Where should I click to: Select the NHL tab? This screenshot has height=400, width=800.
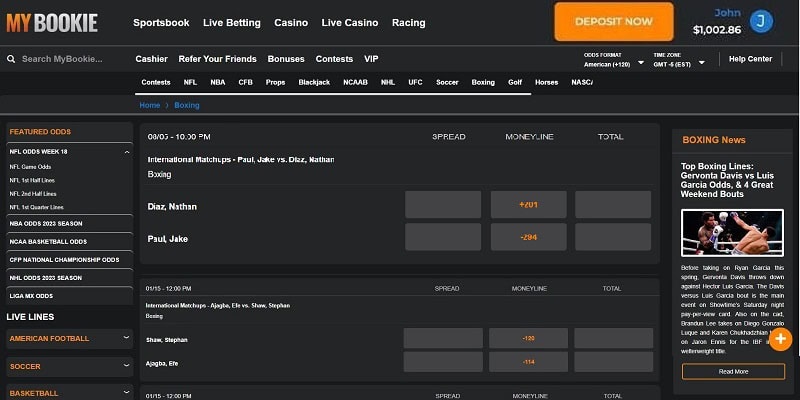(x=388, y=83)
